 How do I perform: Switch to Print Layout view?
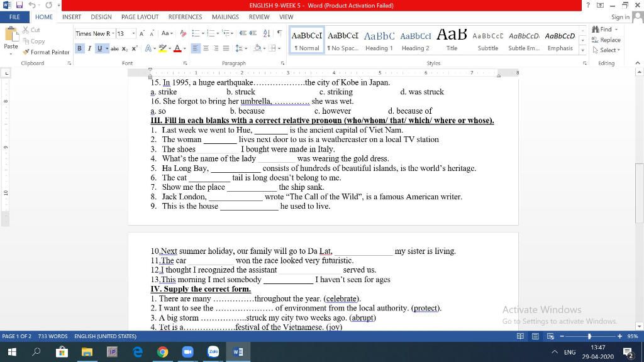tap(535, 336)
